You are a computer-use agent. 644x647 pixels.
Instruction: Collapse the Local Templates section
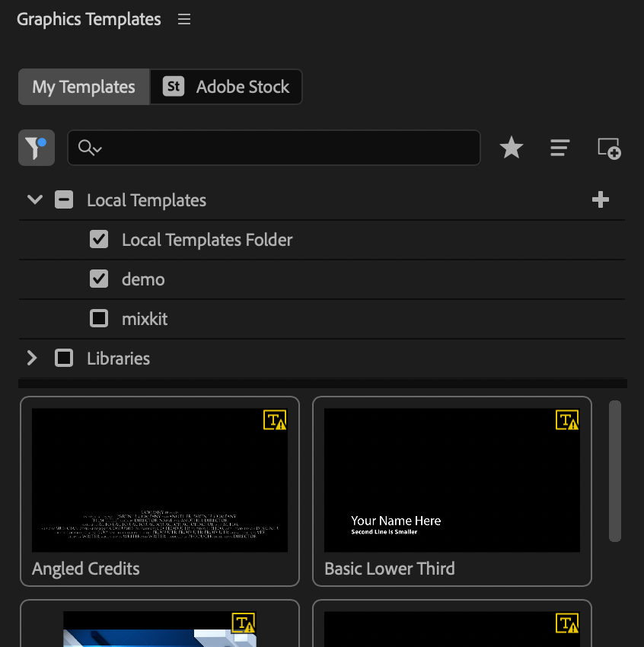tap(34, 200)
